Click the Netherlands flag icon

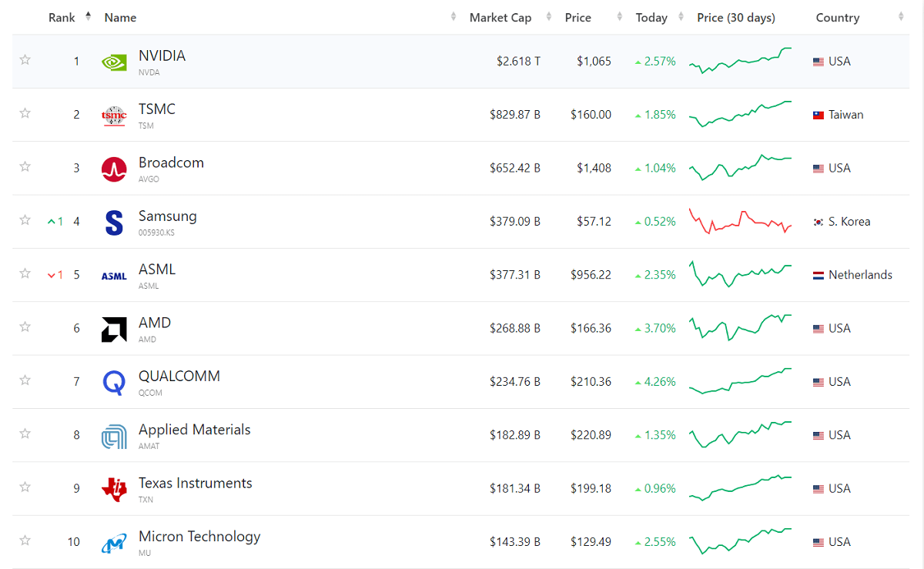tap(819, 275)
